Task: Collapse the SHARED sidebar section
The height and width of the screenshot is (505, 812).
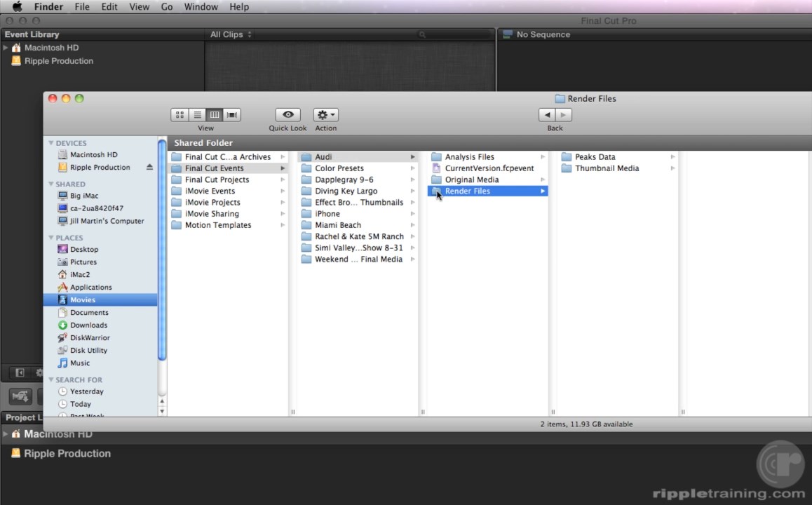Action: pos(51,184)
